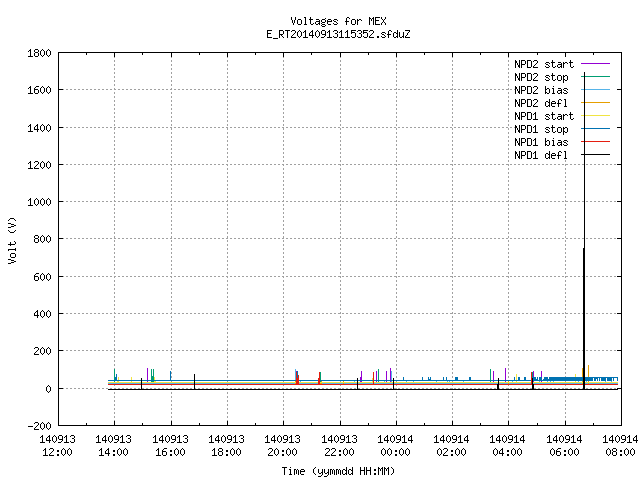The width and height of the screenshot is (640, 480).
Task: Click the dark blue NPD1 stop legend line
Action: coord(596,129)
